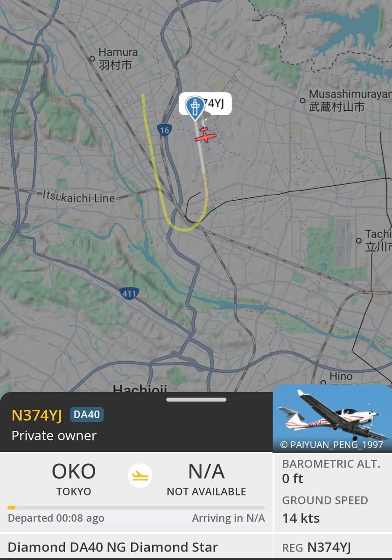Select OKO Tokyo departure airport
Viewport: 392px width, 560px height.
point(74,479)
